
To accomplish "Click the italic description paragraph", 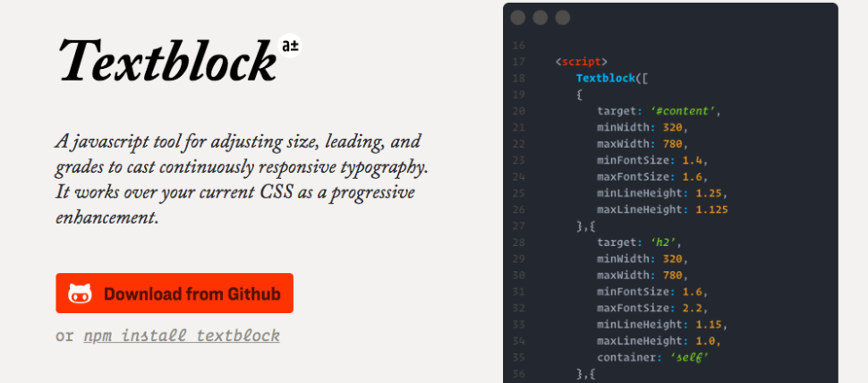I will [x=242, y=180].
